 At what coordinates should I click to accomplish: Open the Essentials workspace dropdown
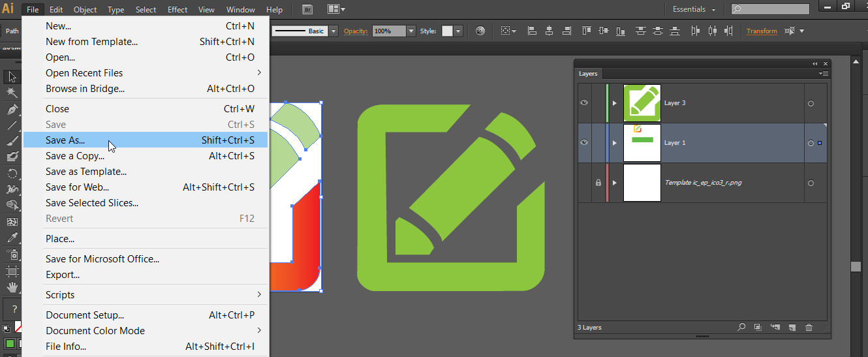pos(694,9)
